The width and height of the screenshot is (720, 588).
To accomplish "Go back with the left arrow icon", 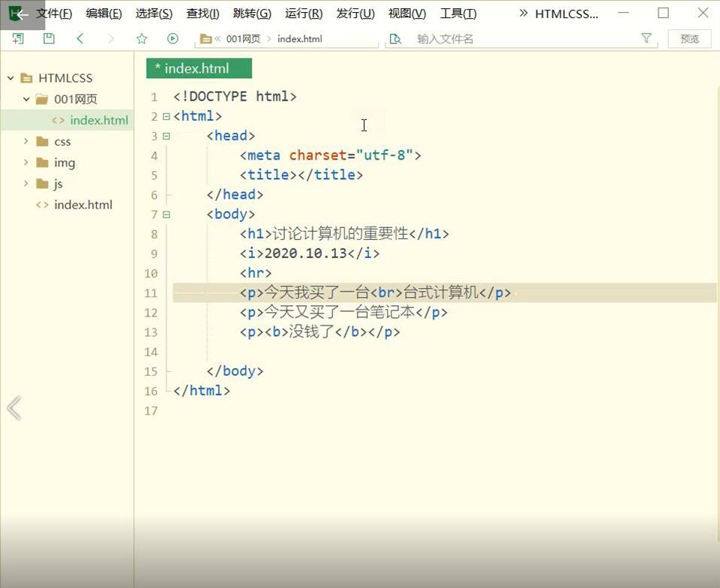I will (x=80, y=38).
